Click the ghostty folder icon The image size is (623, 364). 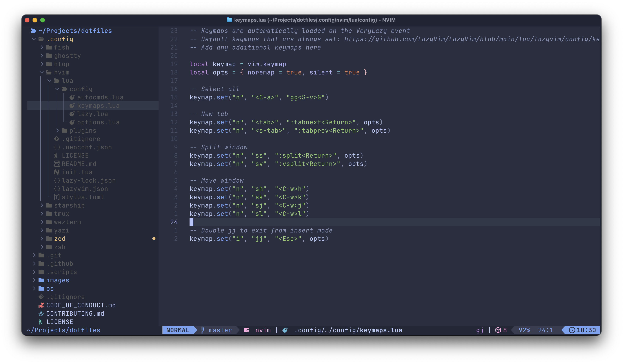coord(49,56)
